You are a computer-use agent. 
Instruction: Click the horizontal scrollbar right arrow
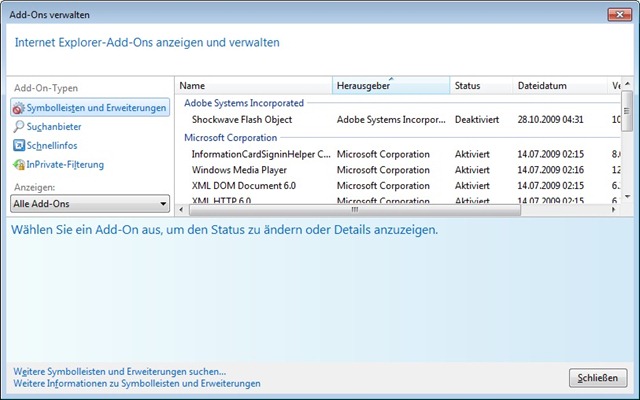pyautogui.click(x=613, y=210)
